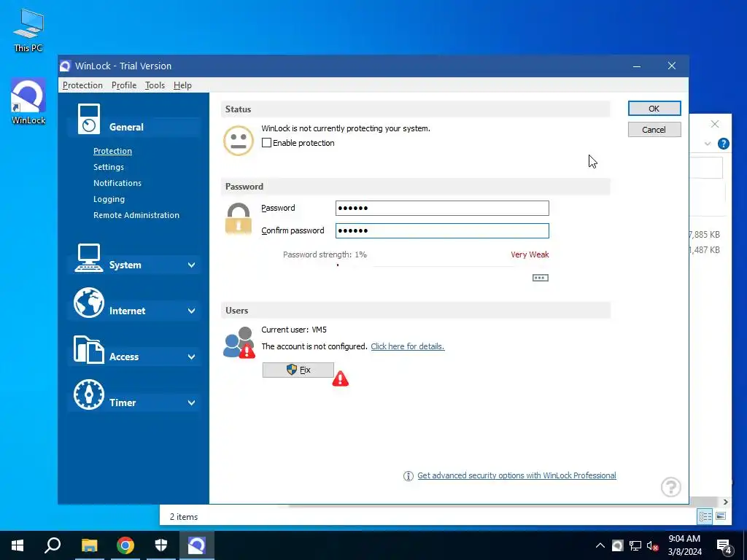Viewport: 747px width, 560px height.
Task: Open Logging in the sidebar
Action: [109, 199]
